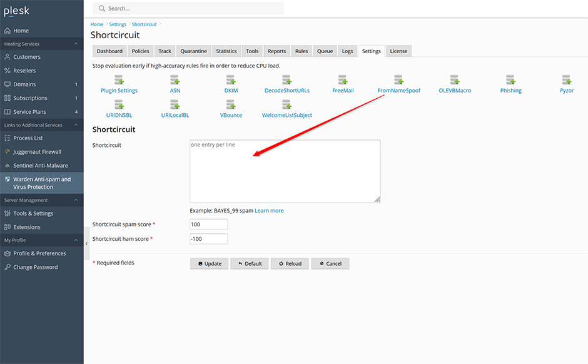Collapse Links to Additional Services section
The height and width of the screenshot is (364, 588).
pos(76,125)
